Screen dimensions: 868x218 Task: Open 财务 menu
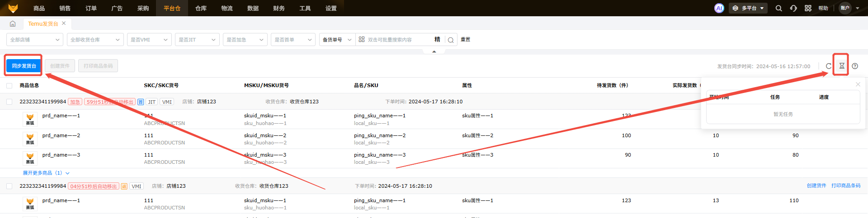(279, 8)
